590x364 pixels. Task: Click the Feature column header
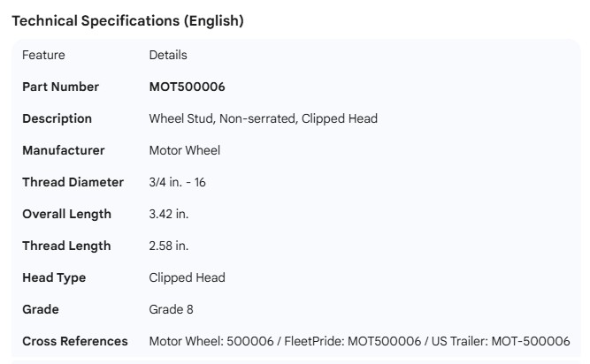(43, 55)
